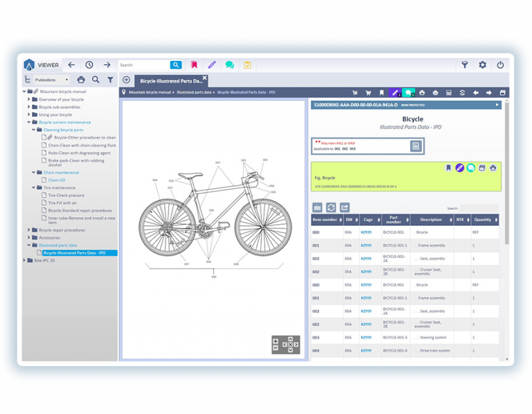Open the Publications dropdown
Image resolution: width=532 pixels, height=414 pixels.
click(51, 80)
